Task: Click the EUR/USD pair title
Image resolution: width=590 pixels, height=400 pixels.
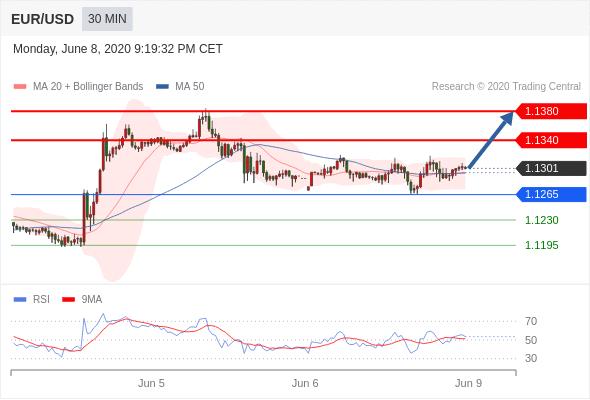Action: point(43,19)
